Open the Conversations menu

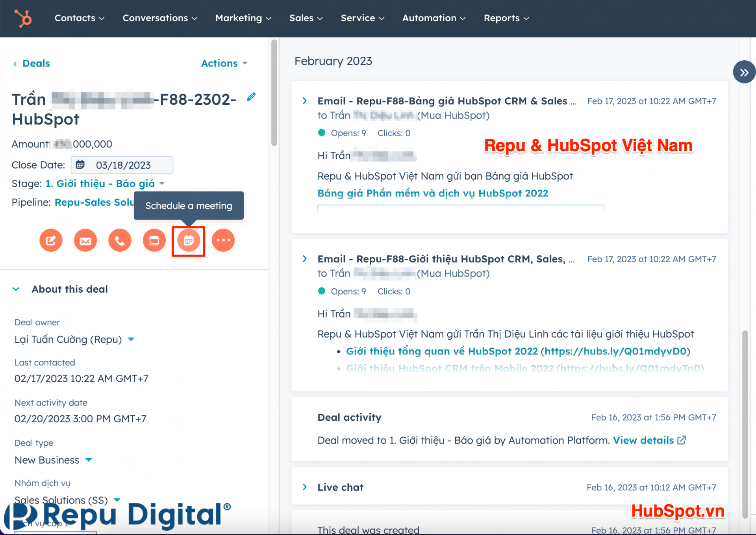(160, 18)
